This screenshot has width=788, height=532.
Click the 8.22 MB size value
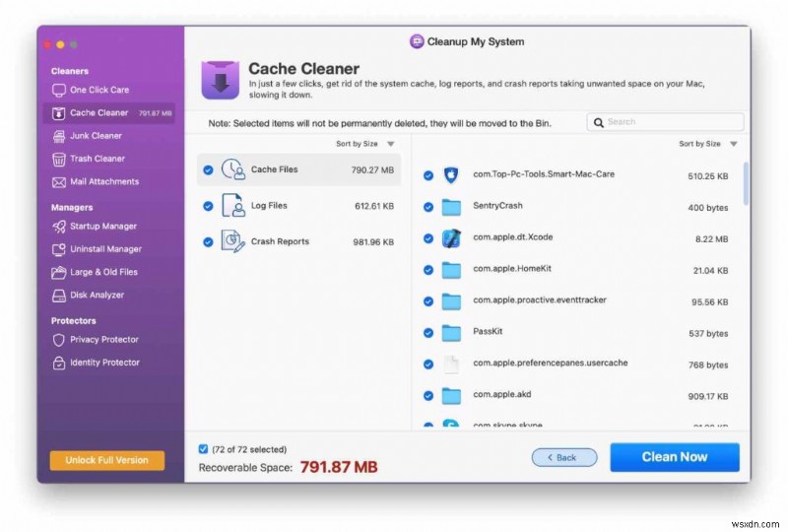711,239
